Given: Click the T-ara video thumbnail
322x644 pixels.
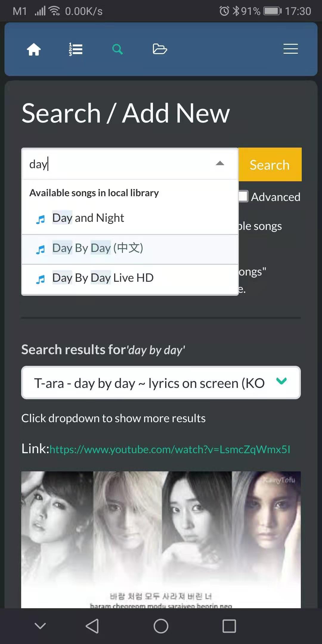Looking at the screenshot, I should click(x=161, y=540).
